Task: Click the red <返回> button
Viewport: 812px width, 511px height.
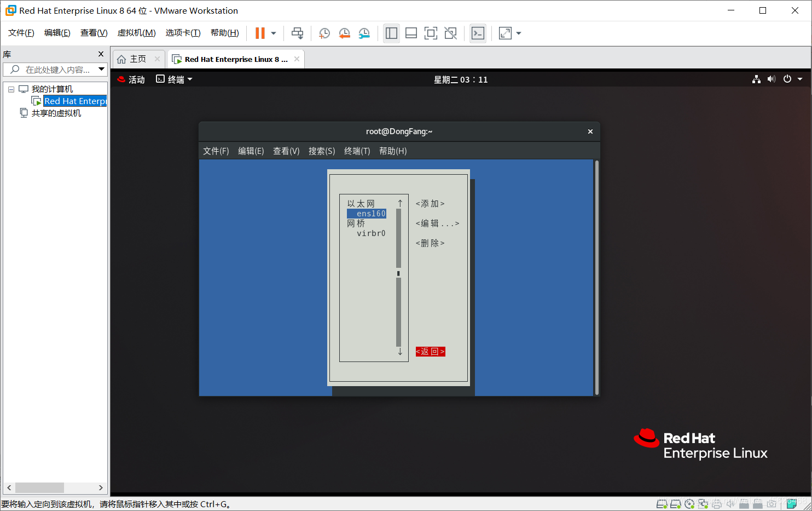Action: click(430, 352)
